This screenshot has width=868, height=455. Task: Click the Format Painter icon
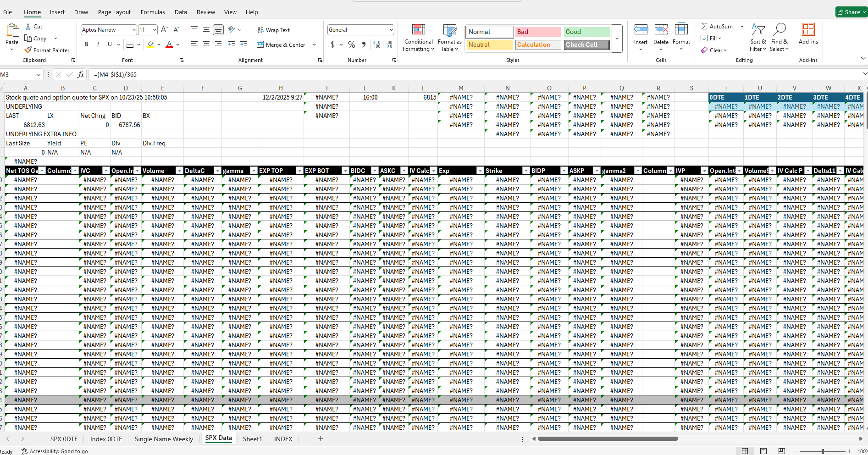(x=28, y=50)
